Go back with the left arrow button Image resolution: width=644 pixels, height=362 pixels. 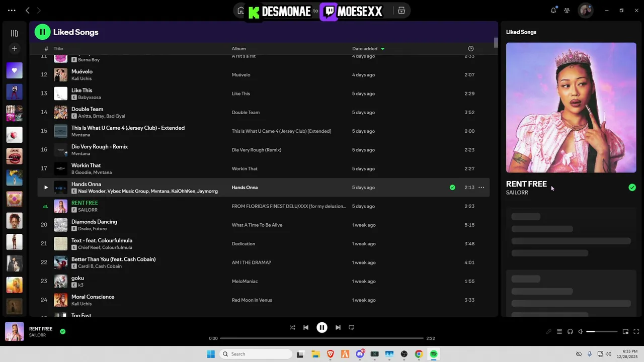pyautogui.click(x=28, y=10)
